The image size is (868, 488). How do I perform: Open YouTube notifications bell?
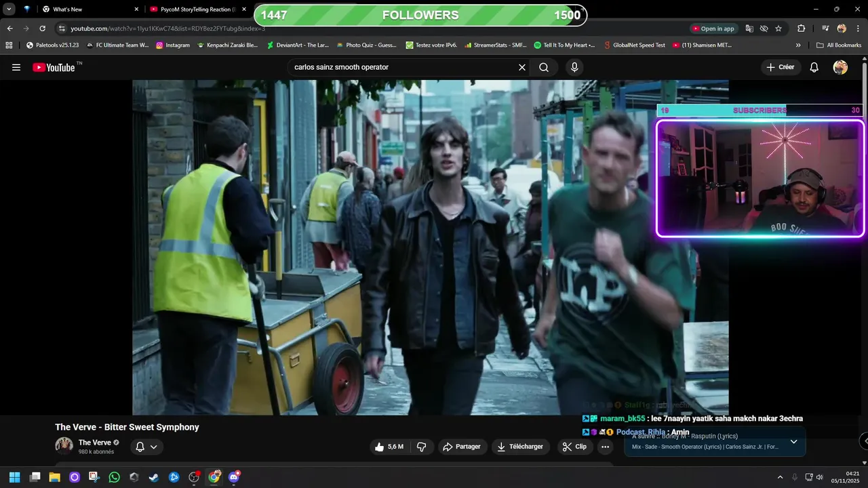pyautogui.click(x=814, y=67)
